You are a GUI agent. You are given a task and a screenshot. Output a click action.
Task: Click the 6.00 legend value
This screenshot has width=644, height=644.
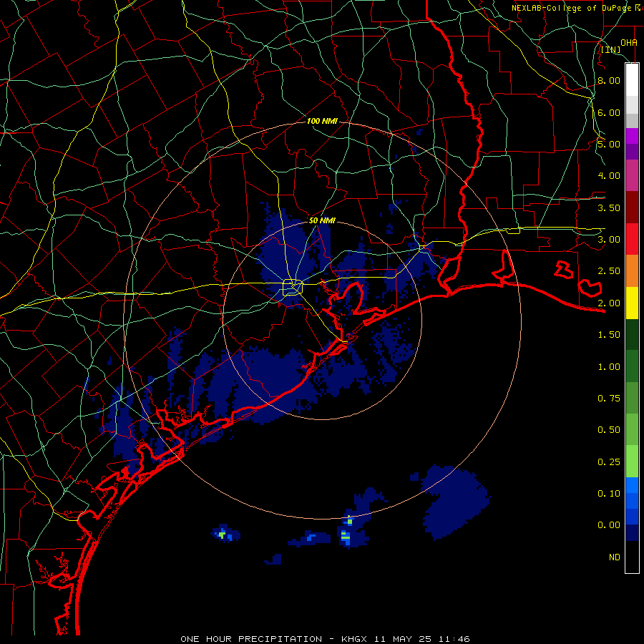click(x=609, y=112)
